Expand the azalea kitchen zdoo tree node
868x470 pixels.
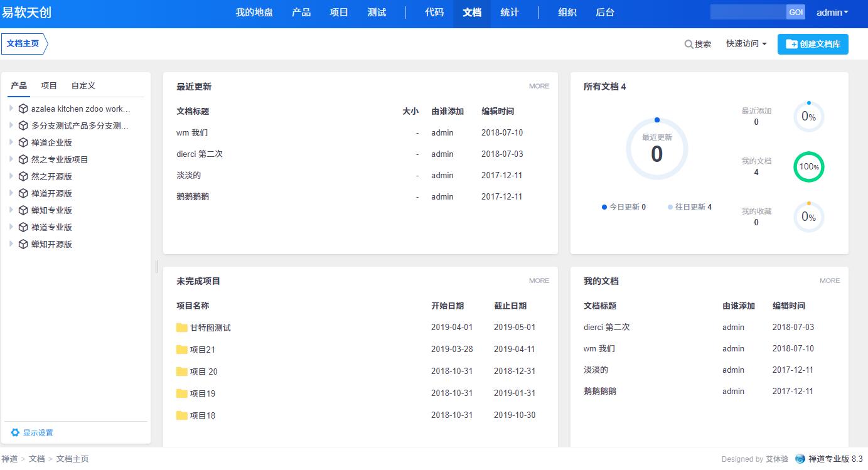pos(11,109)
